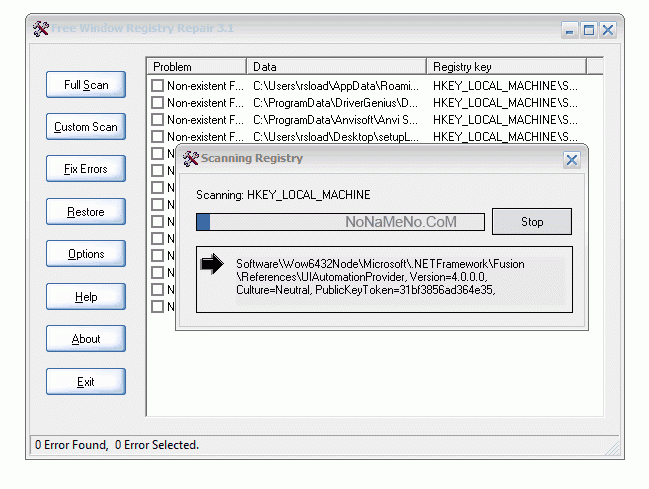
Task: Stop the registry scanning
Action: coord(531,221)
